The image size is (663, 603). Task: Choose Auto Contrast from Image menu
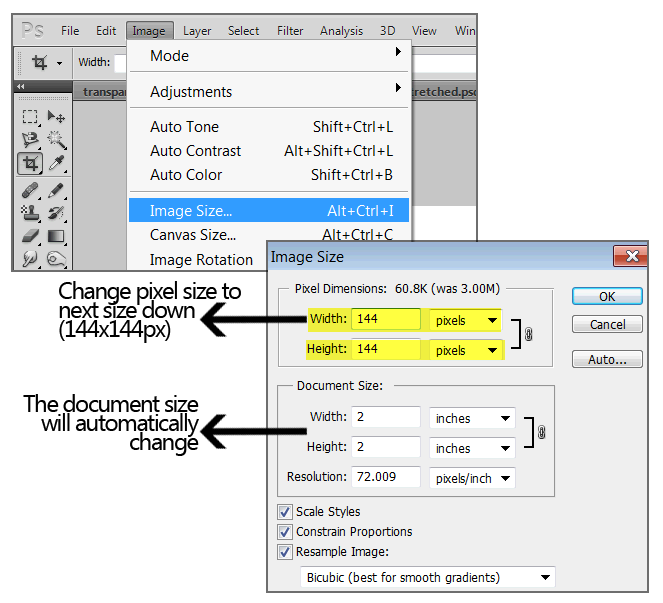269,151
